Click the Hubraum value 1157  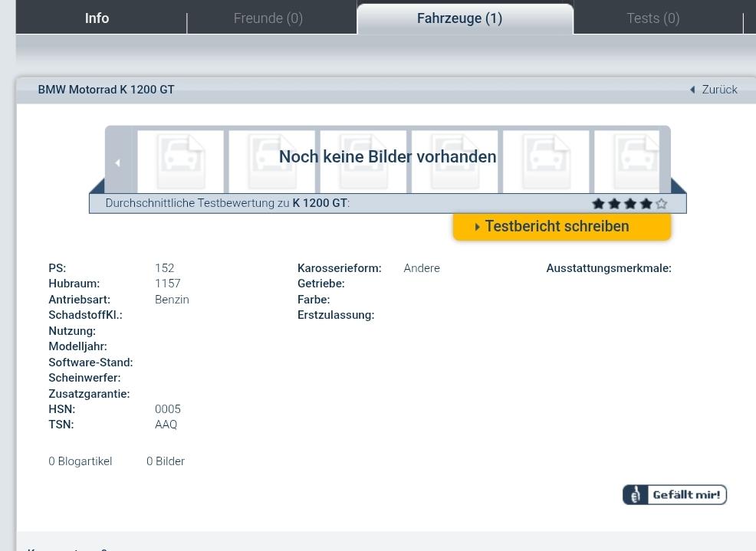[x=167, y=284]
